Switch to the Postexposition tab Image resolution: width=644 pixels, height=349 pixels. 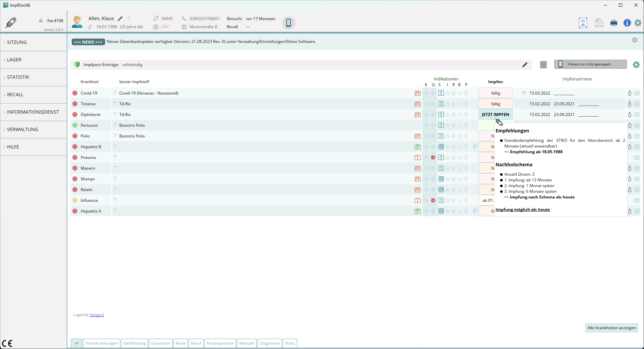coord(220,343)
